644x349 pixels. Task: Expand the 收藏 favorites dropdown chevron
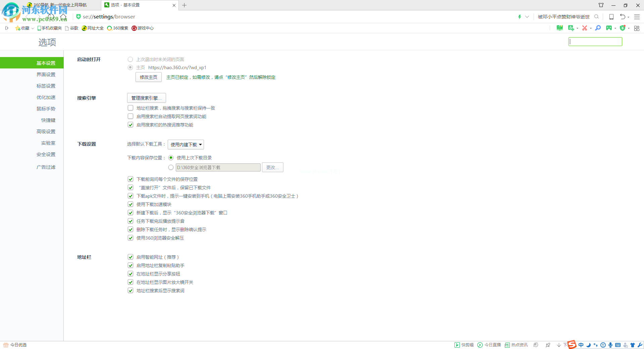point(33,29)
